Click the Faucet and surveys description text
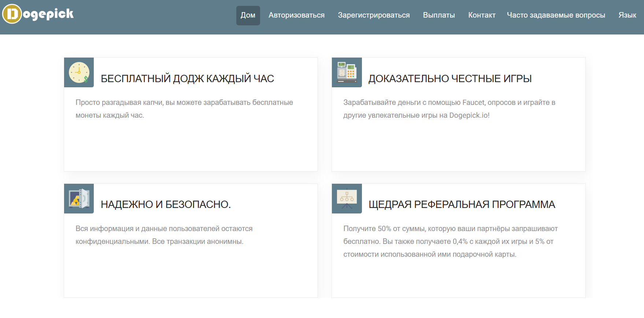 449,109
